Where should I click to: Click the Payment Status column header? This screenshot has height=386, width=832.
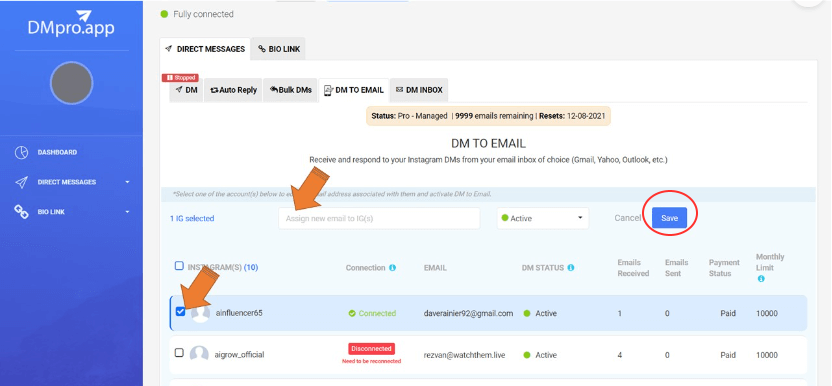(724, 268)
